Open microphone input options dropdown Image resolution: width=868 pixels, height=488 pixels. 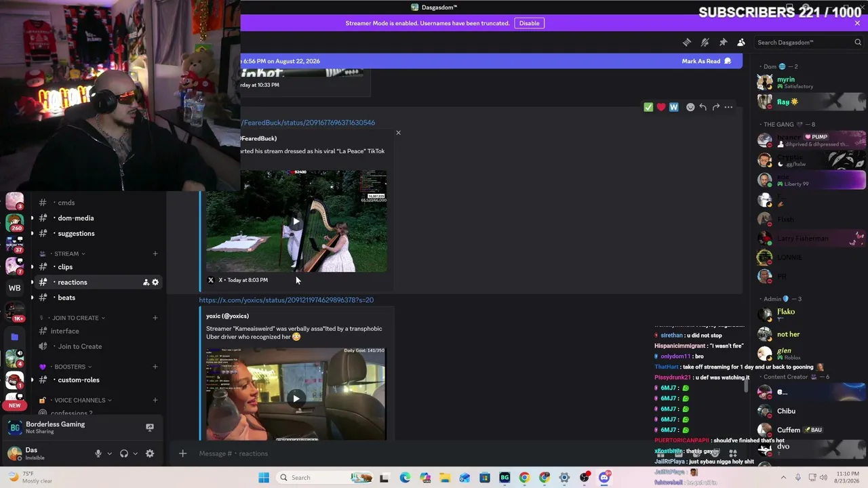(x=109, y=453)
